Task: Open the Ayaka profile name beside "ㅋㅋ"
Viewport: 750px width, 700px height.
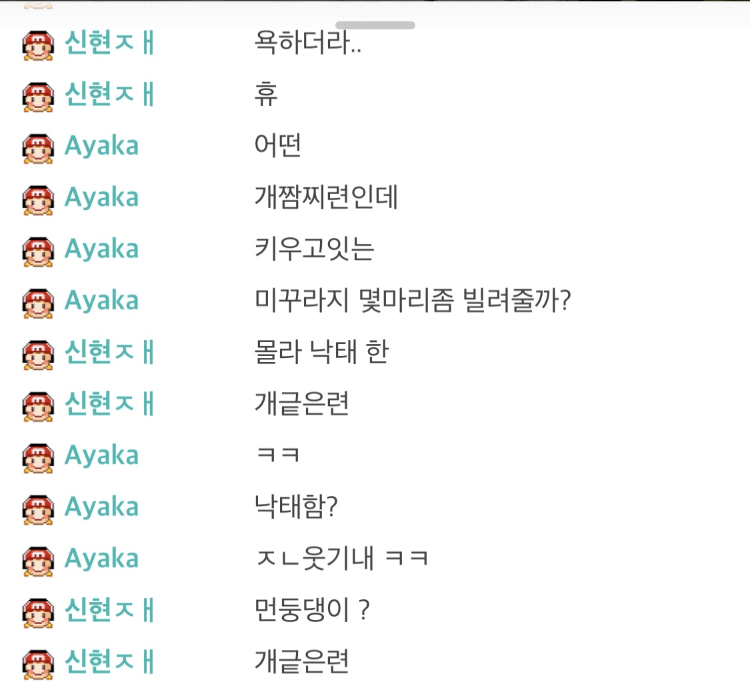Action: pyautogui.click(x=101, y=456)
